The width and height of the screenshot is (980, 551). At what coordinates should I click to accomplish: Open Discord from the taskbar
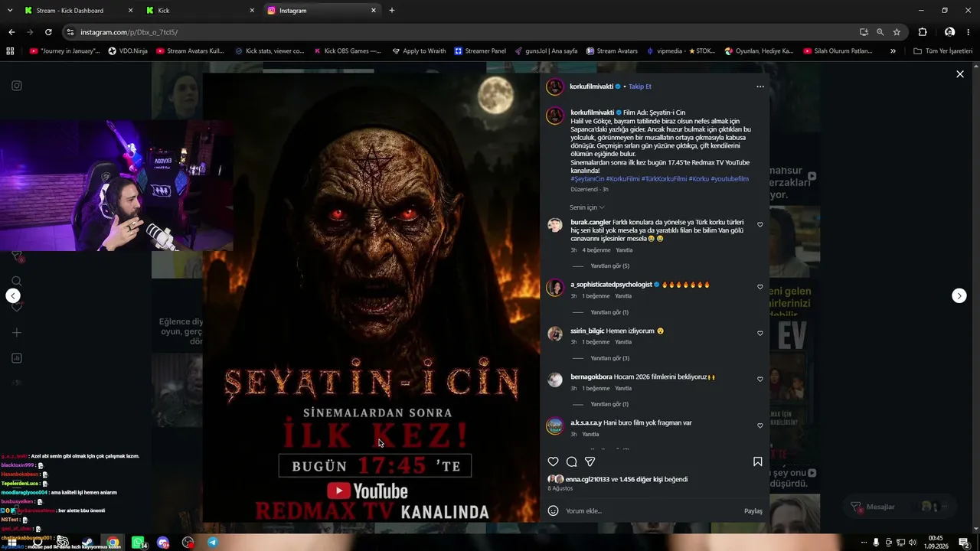click(x=163, y=543)
